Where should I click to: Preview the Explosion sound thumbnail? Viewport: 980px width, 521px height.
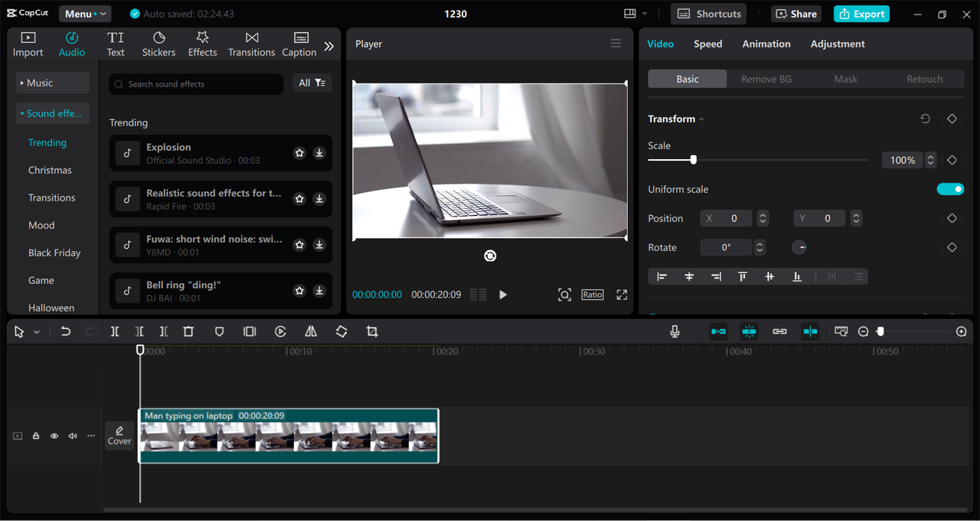[x=128, y=153]
